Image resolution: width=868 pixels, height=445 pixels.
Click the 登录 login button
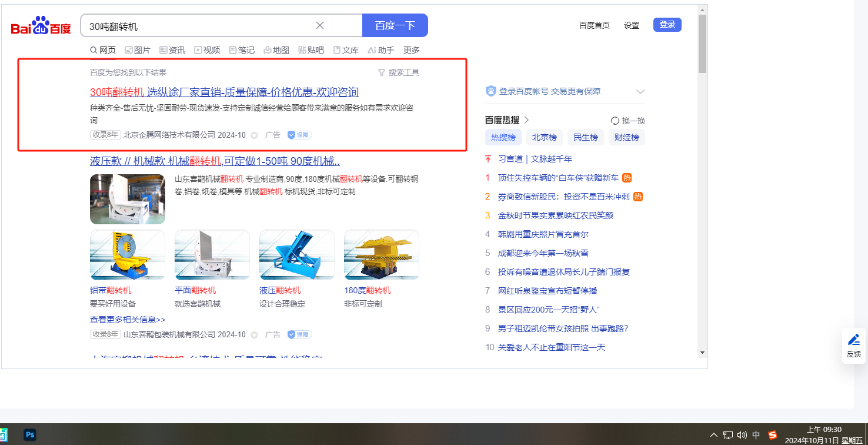click(x=667, y=25)
